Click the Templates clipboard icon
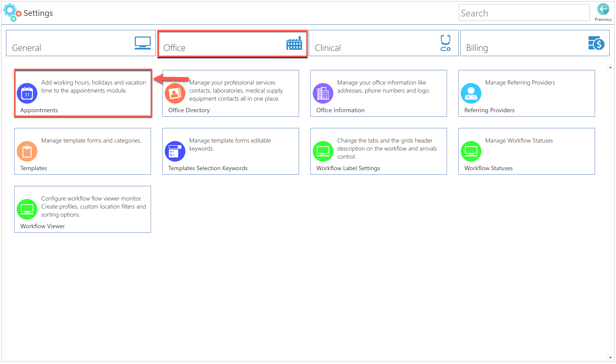Viewport: 616px width, 364px height. [27, 151]
